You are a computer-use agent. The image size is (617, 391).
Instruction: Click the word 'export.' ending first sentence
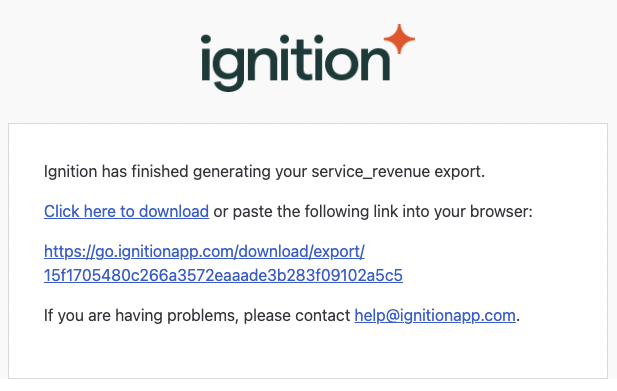click(x=460, y=172)
